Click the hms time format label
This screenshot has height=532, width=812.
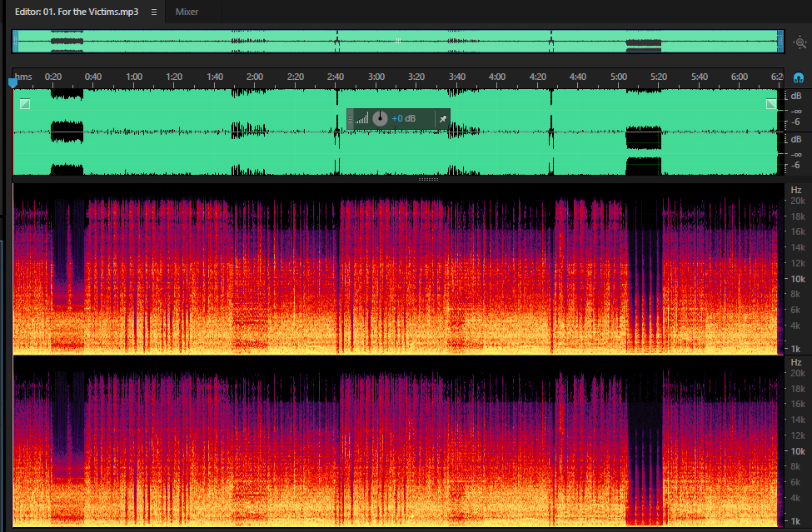click(x=24, y=77)
